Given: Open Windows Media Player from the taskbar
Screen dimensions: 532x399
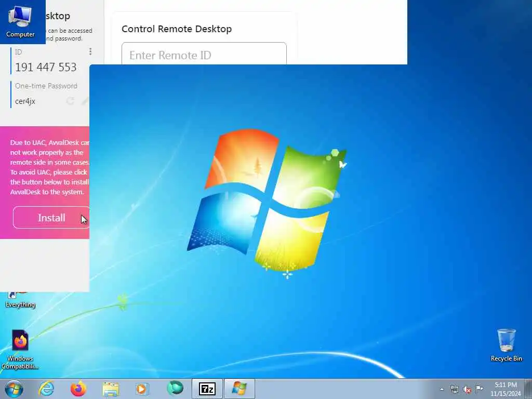Looking at the screenshot, I should tap(142, 389).
